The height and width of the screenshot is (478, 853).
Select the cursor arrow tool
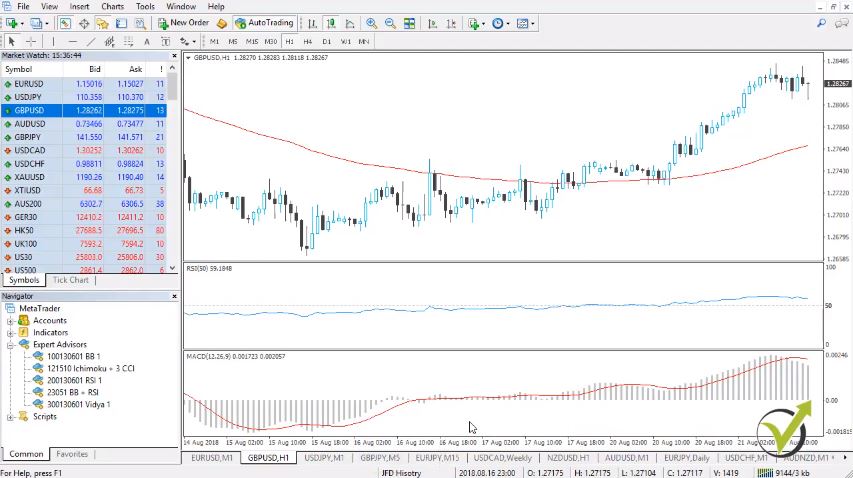click(x=11, y=41)
